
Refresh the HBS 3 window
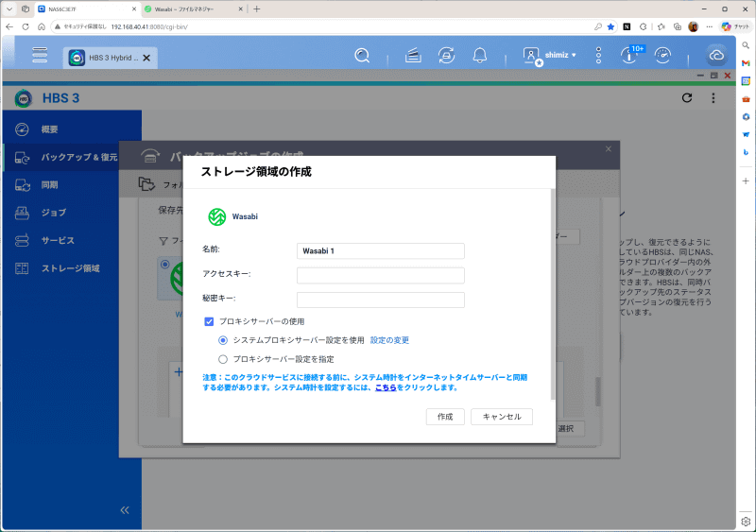coord(687,98)
